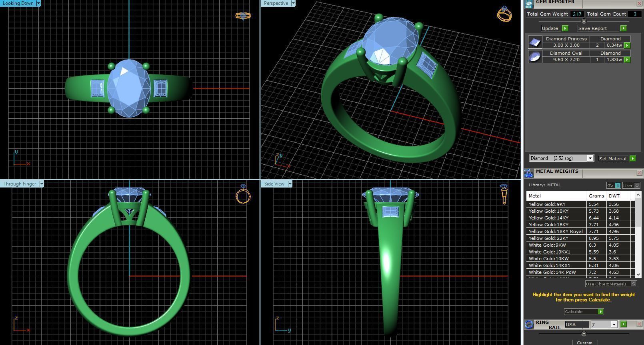644x345 pixels.
Task: Select the Perspective viewport title tab
Action: coord(276,3)
